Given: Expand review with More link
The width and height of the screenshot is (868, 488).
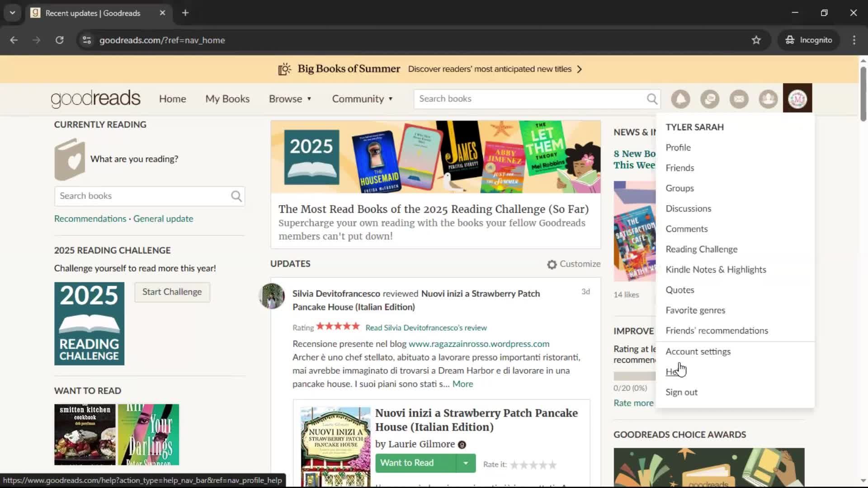Looking at the screenshot, I should [462, 384].
